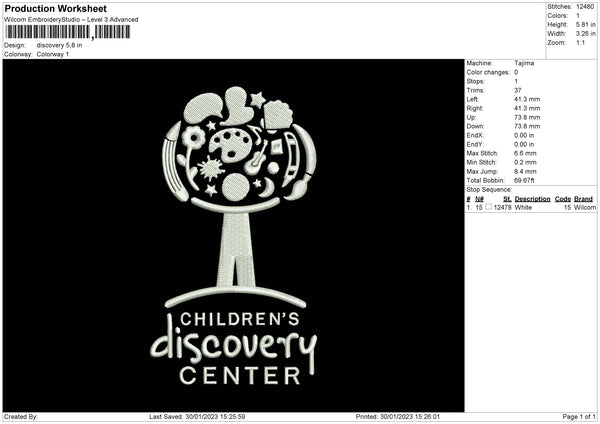Click the Zoom value 1:1
Image resolution: width=600 pixels, height=424 pixels.
click(580, 43)
